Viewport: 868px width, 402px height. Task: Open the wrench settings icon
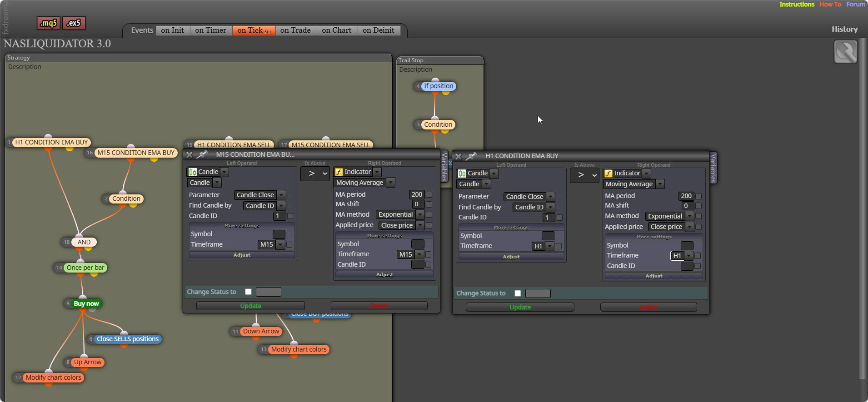tap(845, 52)
